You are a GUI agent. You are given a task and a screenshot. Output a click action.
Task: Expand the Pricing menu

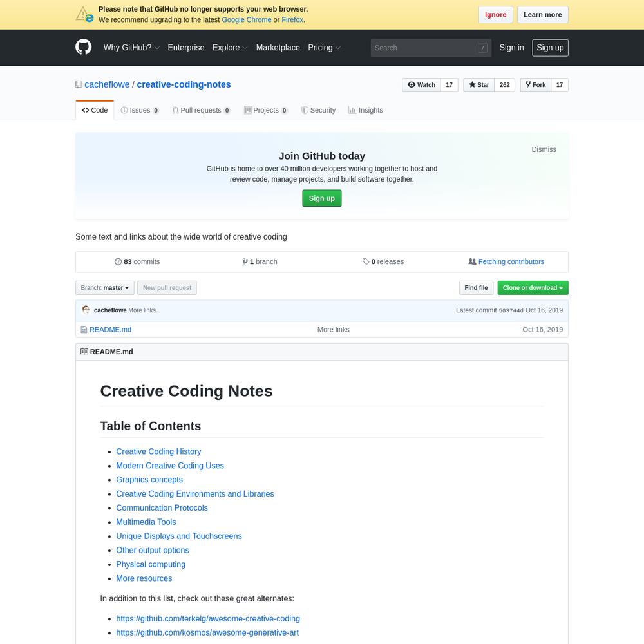pos(325,48)
